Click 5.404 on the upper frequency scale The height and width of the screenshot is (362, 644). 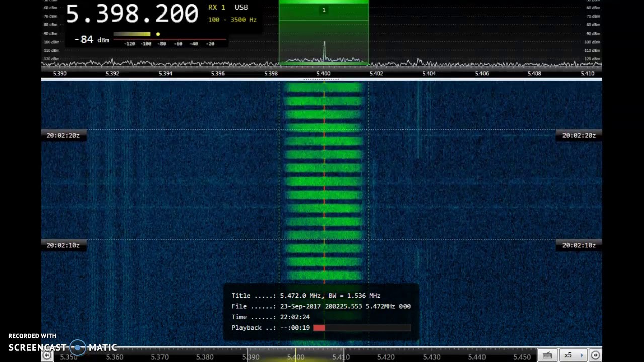tap(429, 74)
